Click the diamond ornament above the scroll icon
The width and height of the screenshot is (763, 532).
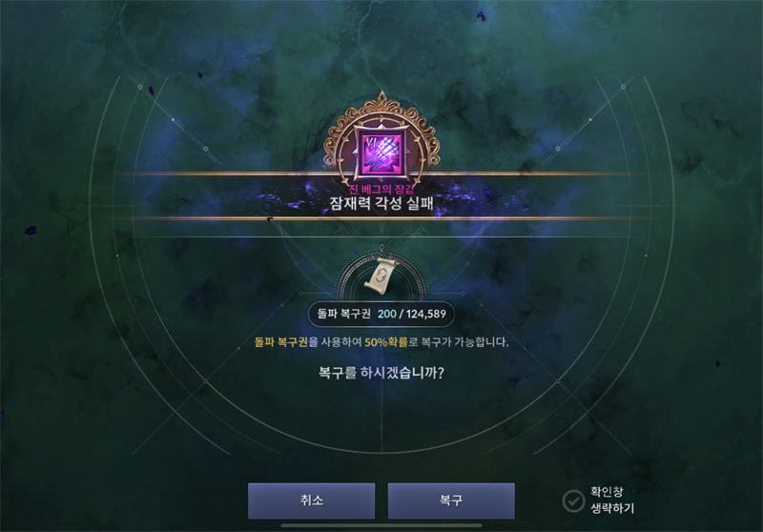[x=381, y=249]
